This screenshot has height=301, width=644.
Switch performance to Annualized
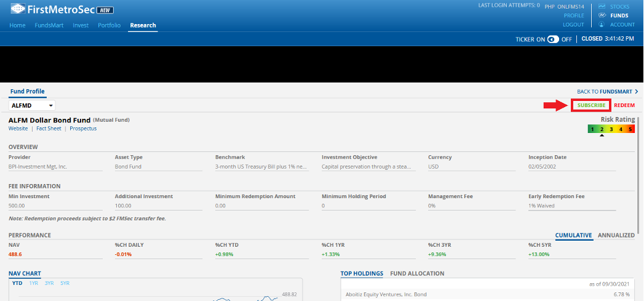[616, 235]
